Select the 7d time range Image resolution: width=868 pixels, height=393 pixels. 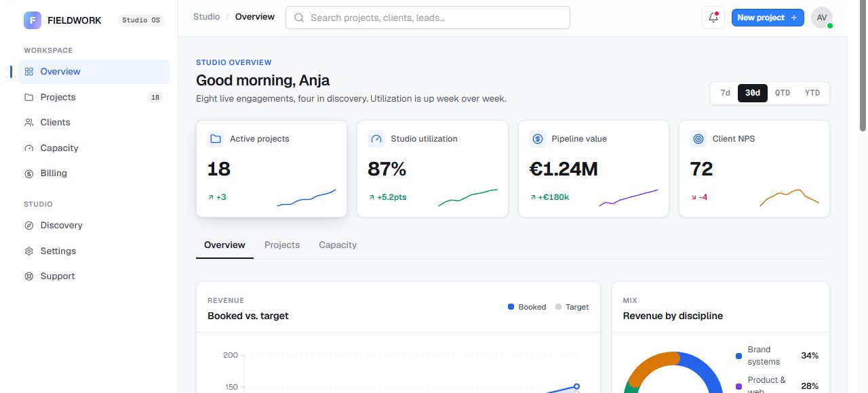[725, 93]
